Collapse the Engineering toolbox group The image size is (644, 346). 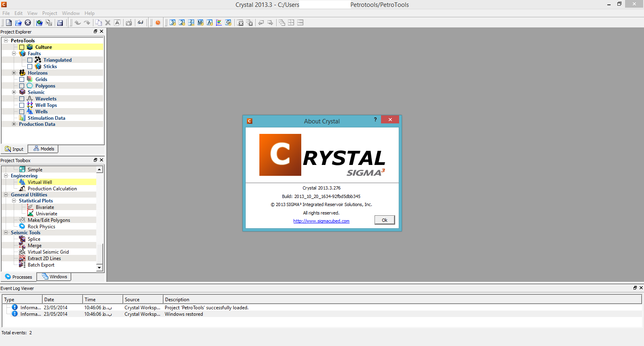point(6,175)
